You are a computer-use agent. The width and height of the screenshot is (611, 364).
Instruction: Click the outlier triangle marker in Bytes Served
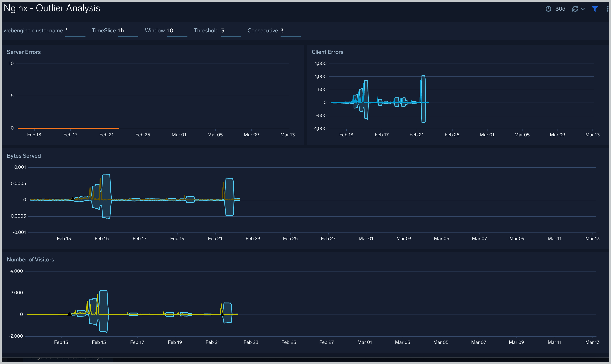point(72,198)
